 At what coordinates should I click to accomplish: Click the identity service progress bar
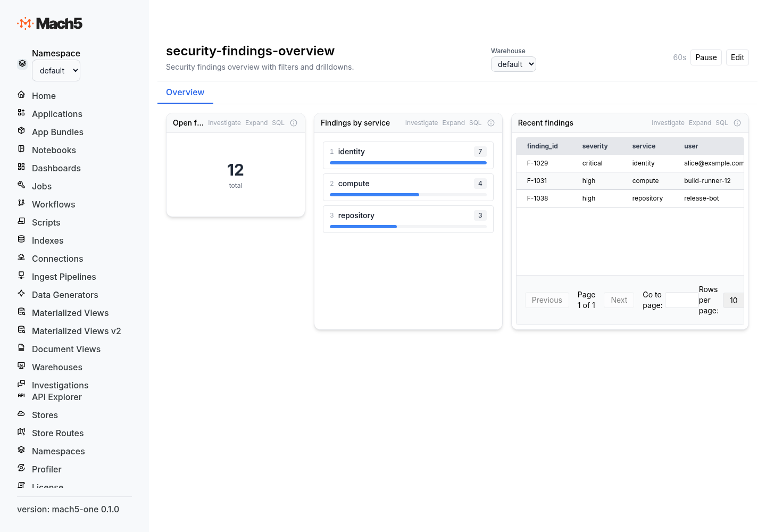408,163
